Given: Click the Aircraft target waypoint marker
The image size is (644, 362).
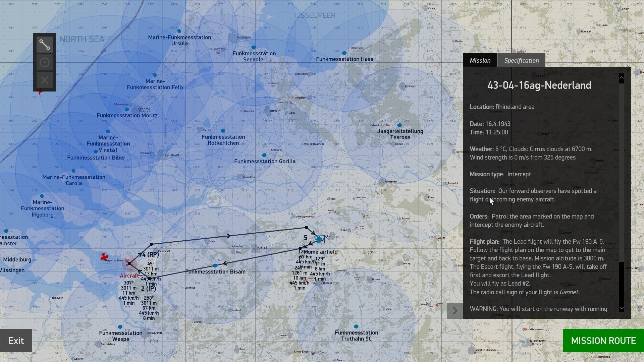Looking at the screenshot, I should [x=129, y=263].
